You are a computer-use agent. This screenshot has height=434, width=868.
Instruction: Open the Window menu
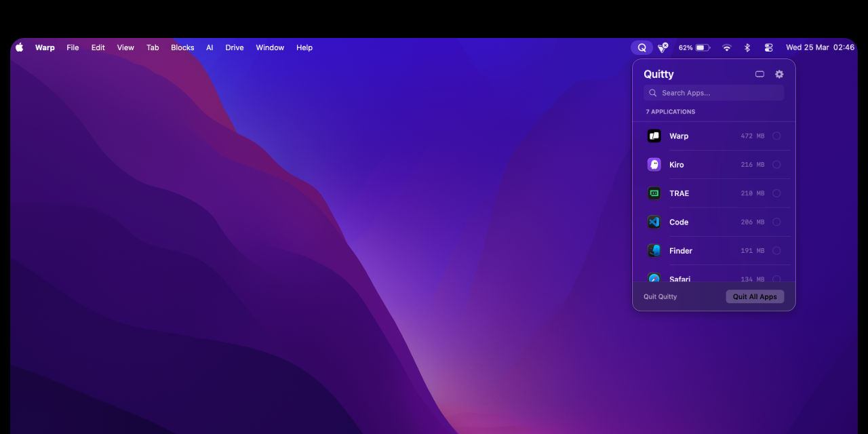tap(270, 47)
